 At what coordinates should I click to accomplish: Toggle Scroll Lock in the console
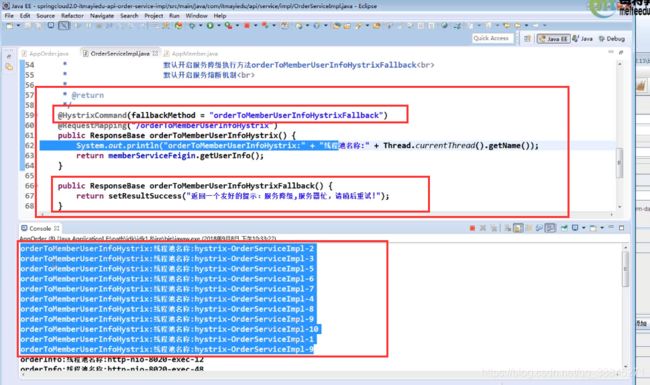pyautogui.click(x=518, y=228)
